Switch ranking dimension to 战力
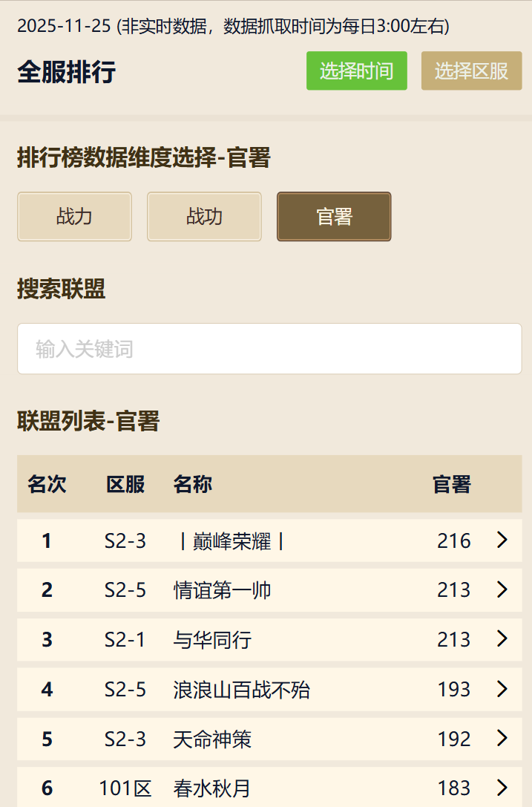The height and width of the screenshot is (807, 532). 74,217
